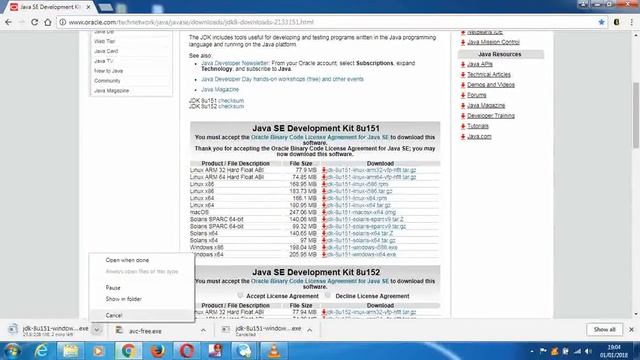640x360 pixels.
Task: Open Java Mission Control link
Action: 493,42
